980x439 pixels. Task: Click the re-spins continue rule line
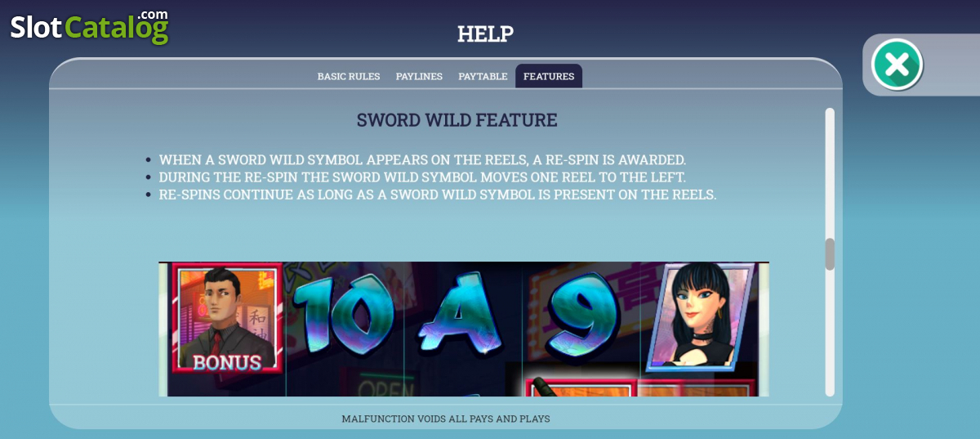(x=438, y=195)
